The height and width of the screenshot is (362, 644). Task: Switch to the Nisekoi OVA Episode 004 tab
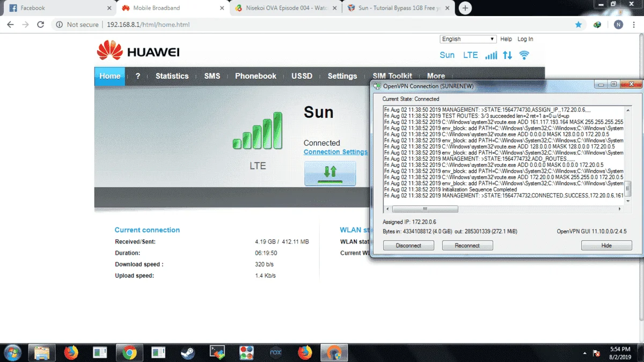tap(286, 8)
